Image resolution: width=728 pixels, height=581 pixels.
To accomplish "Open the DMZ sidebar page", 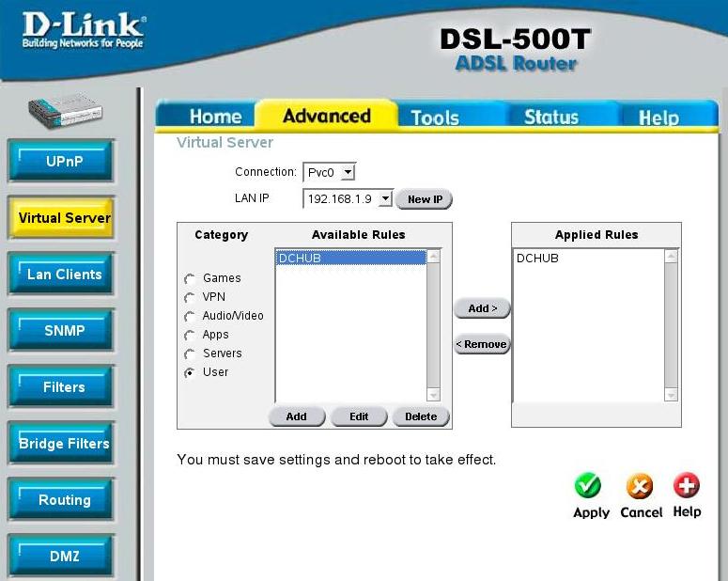I will pos(61,556).
